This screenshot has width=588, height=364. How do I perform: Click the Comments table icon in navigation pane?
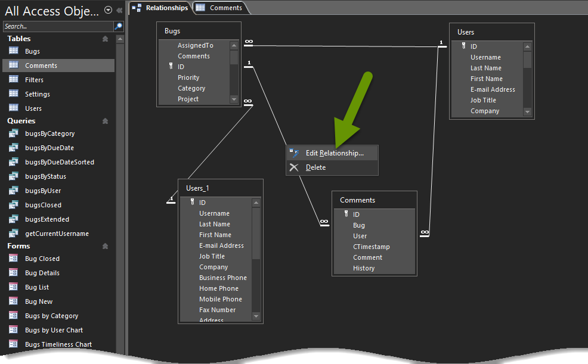13,65
